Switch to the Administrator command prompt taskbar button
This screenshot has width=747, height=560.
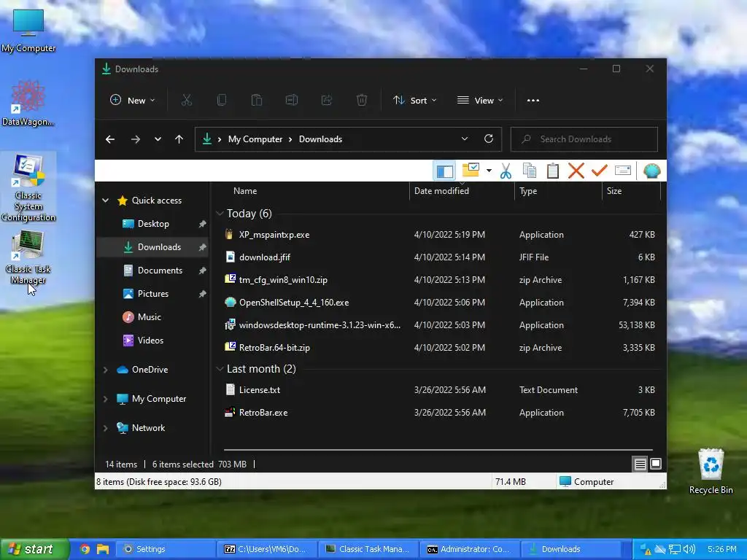[x=469, y=549]
